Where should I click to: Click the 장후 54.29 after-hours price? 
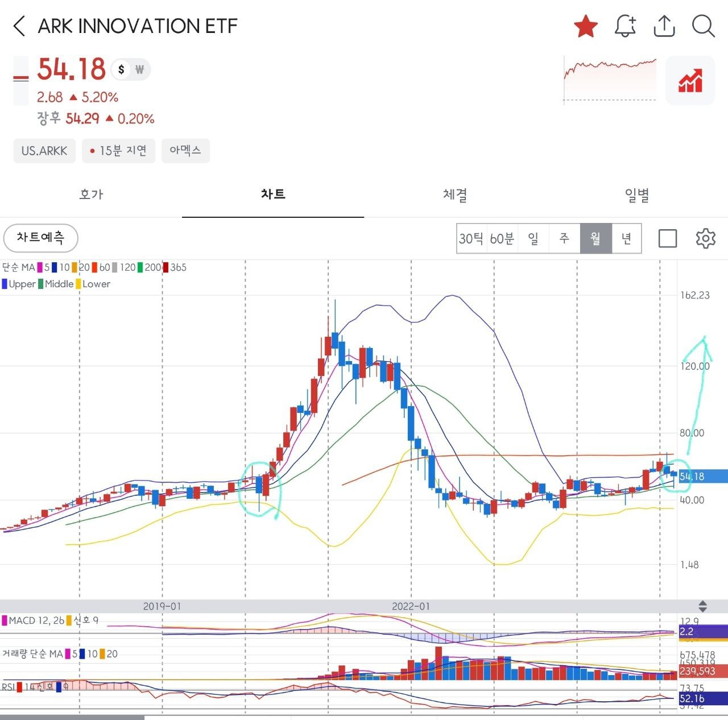96,118
